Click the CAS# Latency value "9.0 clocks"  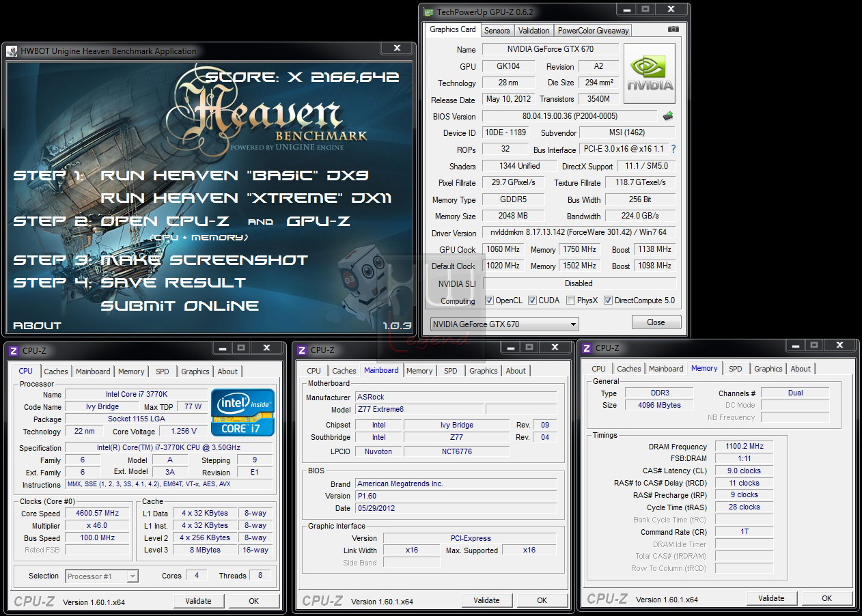tap(745, 471)
